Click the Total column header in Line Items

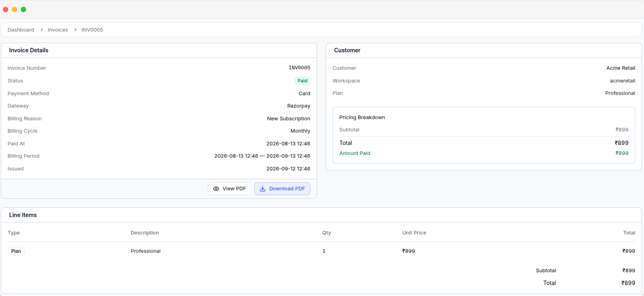pos(629,233)
